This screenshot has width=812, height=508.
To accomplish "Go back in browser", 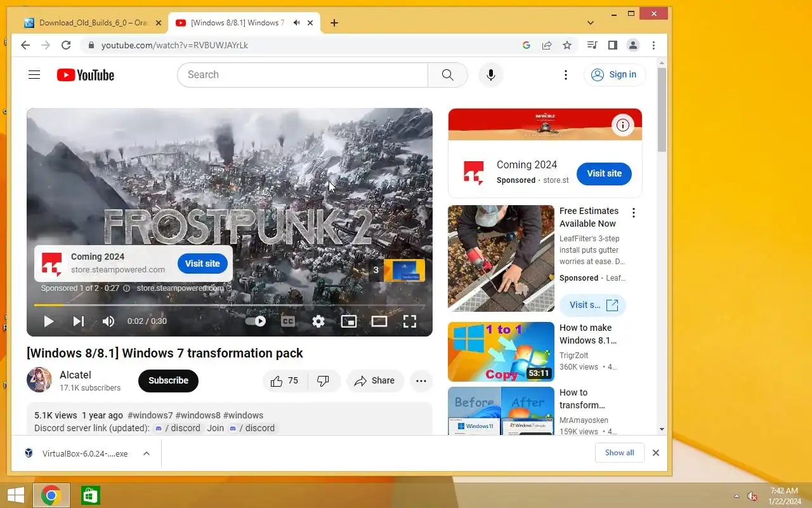I will tap(25, 45).
